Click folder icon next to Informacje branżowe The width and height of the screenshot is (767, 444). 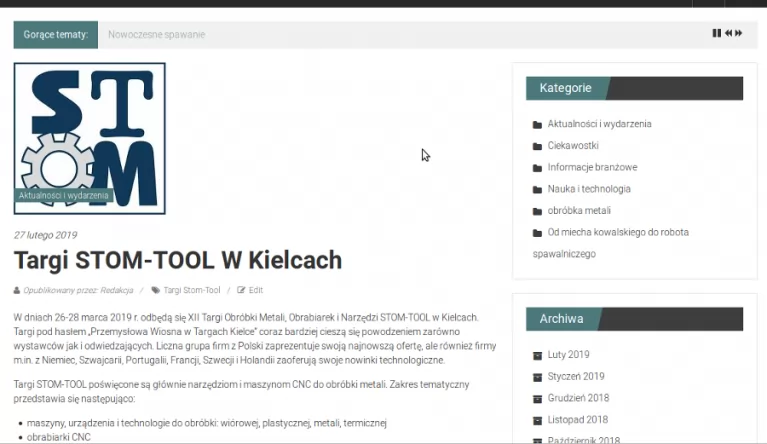(537, 168)
